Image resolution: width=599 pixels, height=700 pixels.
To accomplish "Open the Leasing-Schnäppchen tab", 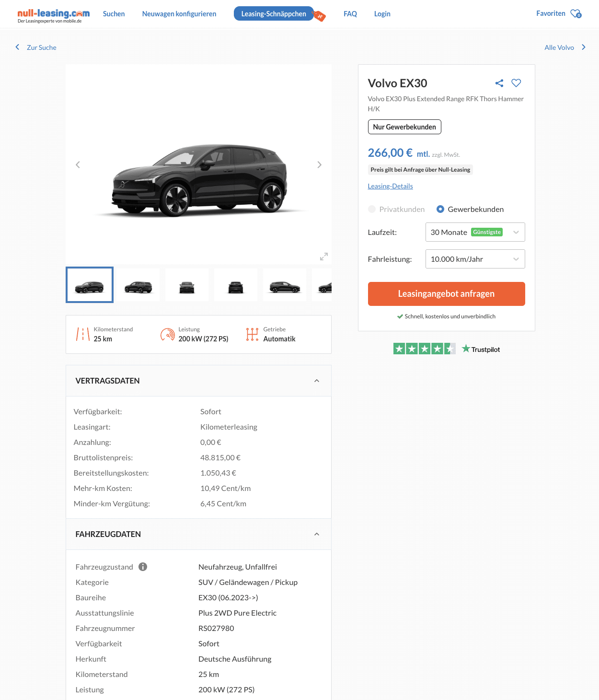I will (x=274, y=14).
